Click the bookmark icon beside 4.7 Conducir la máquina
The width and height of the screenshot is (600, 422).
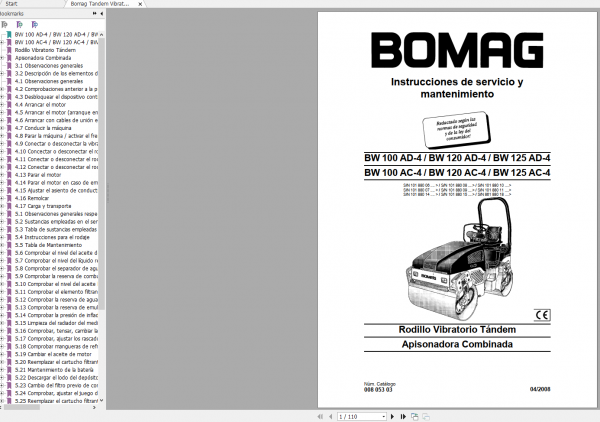(9, 128)
